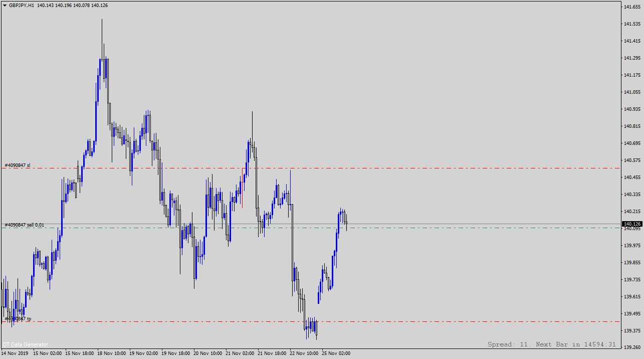Screen dimensions: 644x359
Task: Click the latest candle at chart's right edge
Action: tap(346, 221)
